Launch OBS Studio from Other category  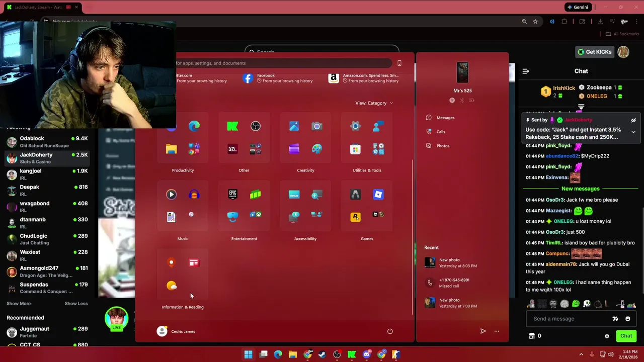[x=256, y=126]
